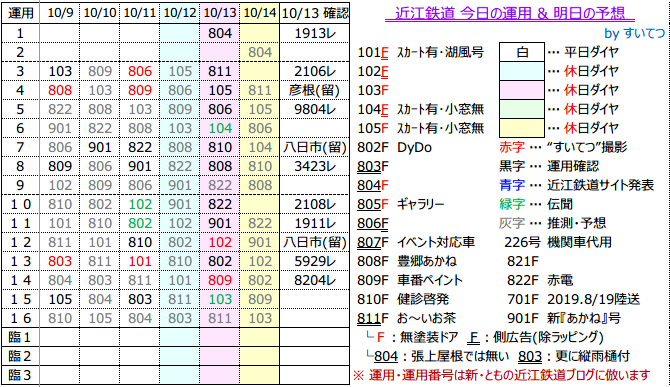Select 八日市(留) in operation row 7

click(315, 147)
